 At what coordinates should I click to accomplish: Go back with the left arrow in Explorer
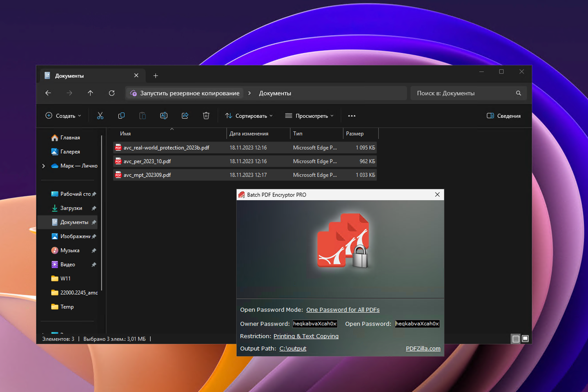coord(48,93)
